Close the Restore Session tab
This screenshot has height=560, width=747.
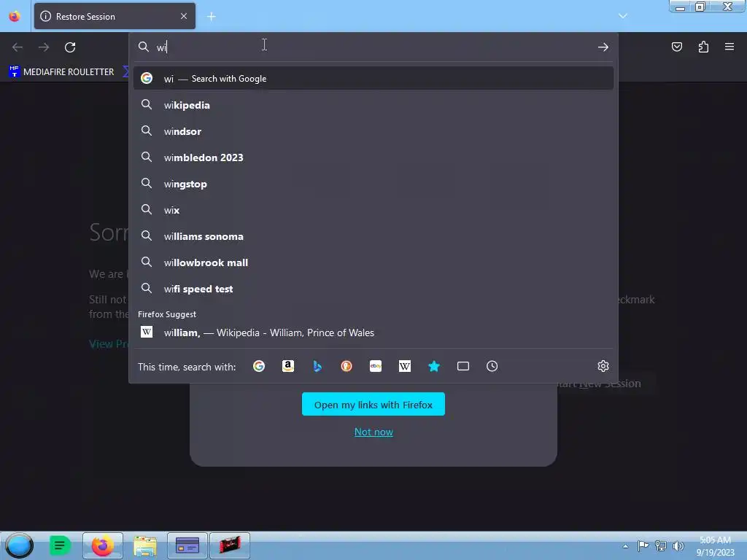[x=184, y=16]
